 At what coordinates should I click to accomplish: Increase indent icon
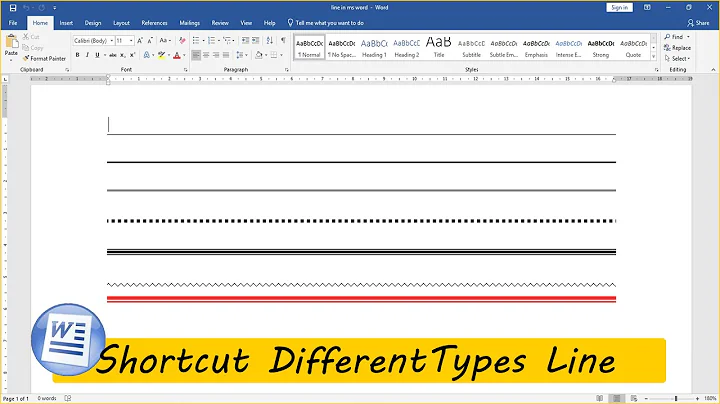click(x=256, y=40)
